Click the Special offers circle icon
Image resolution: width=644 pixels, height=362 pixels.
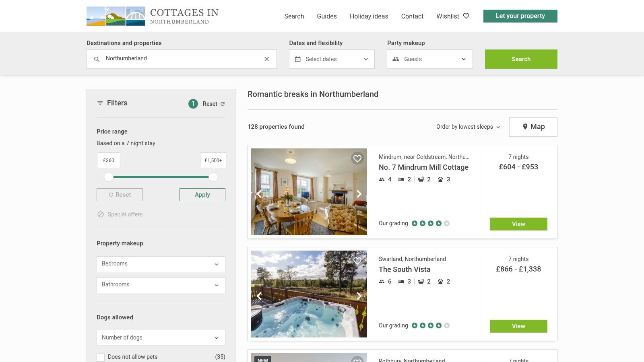pyautogui.click(x=101, y=214)
